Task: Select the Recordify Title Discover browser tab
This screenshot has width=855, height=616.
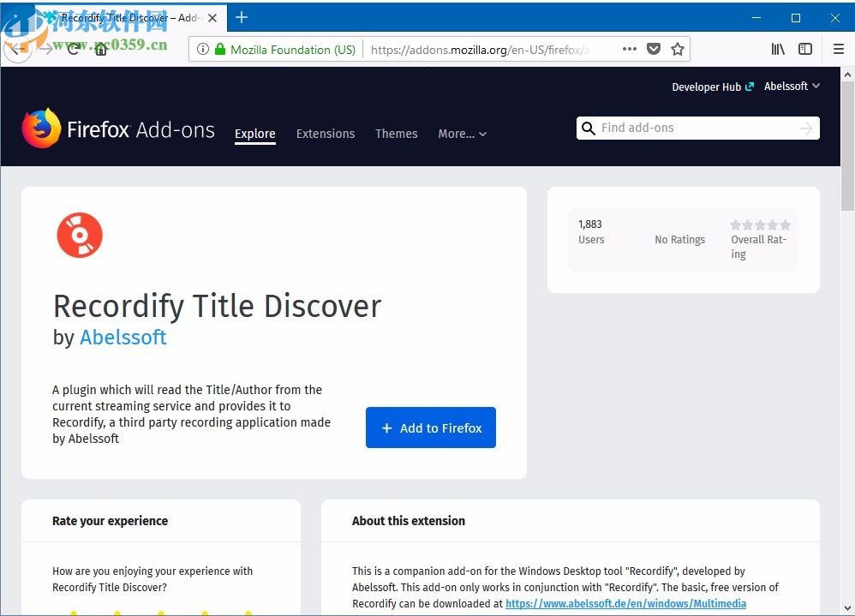Action: [130, 18]
